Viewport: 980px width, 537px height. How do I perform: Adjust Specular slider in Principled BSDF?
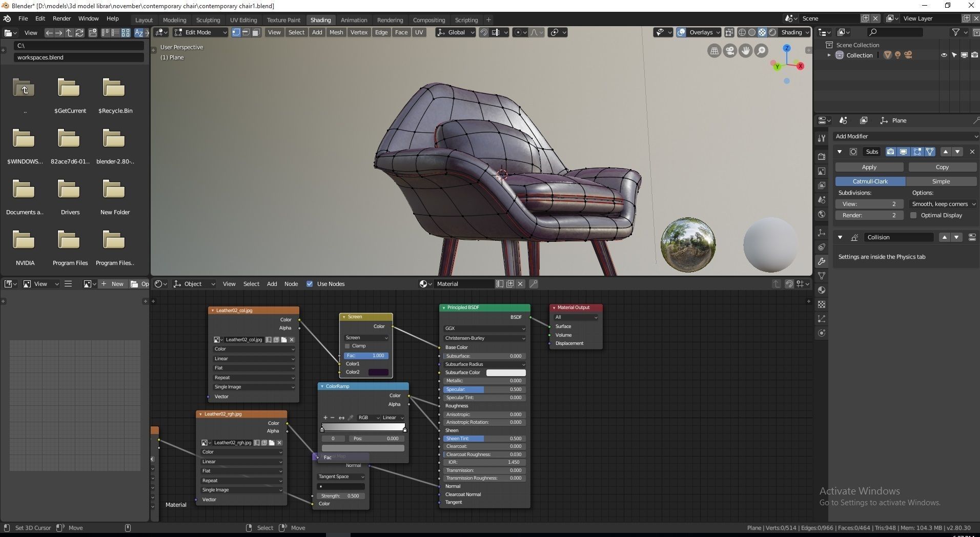pos(484,389)
